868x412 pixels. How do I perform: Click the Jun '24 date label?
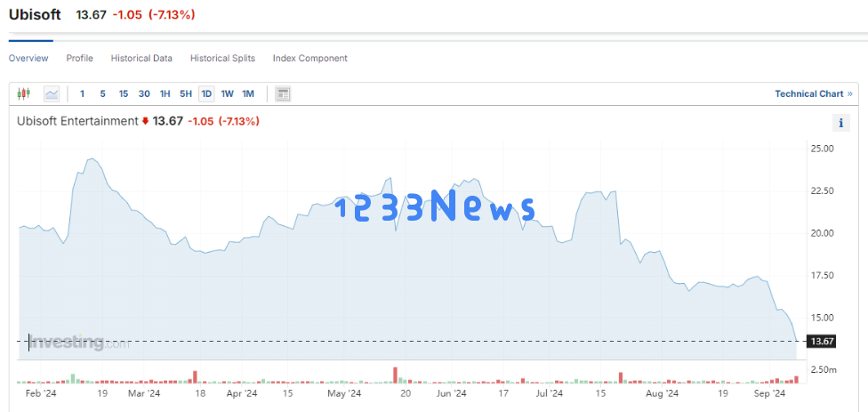click(x=453, y=393)
